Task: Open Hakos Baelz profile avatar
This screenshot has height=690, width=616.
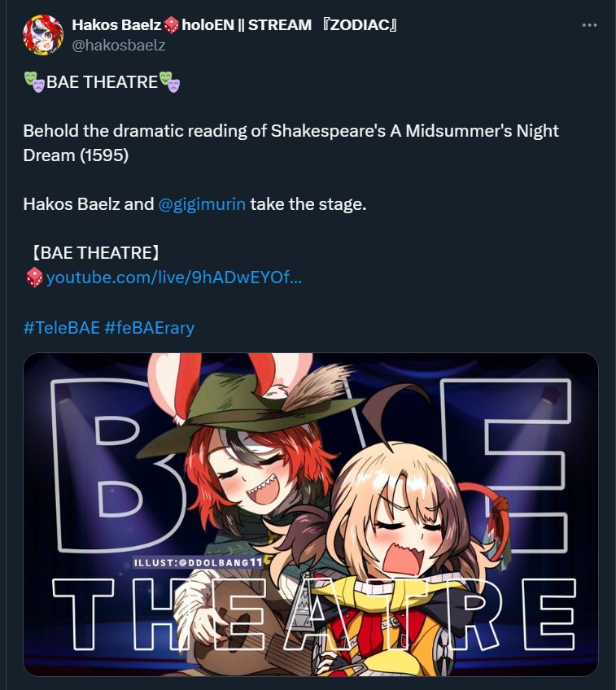Action: tap(43, 35)
